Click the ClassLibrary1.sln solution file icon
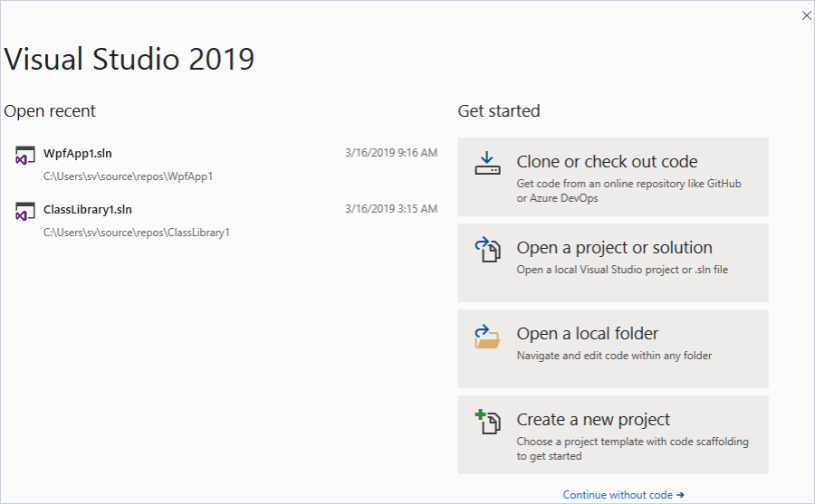 coord(24,212)
